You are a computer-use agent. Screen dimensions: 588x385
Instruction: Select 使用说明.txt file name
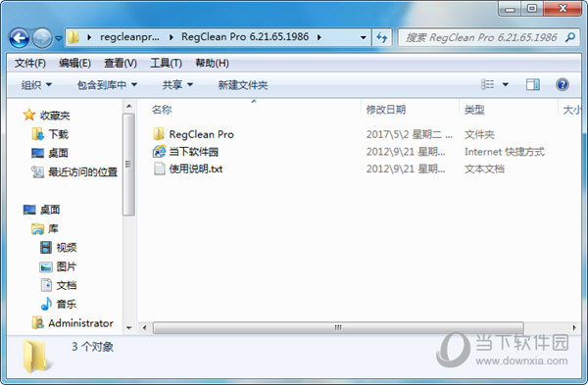coord(196,168)
